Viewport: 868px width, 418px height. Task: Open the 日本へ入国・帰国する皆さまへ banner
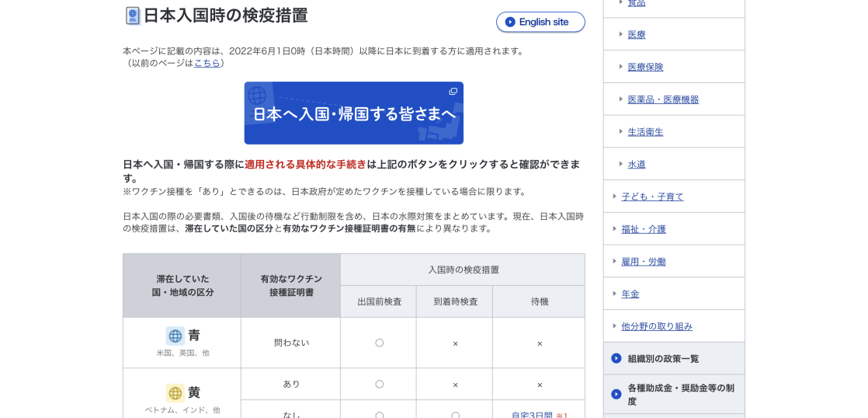[x=353, y=113]
